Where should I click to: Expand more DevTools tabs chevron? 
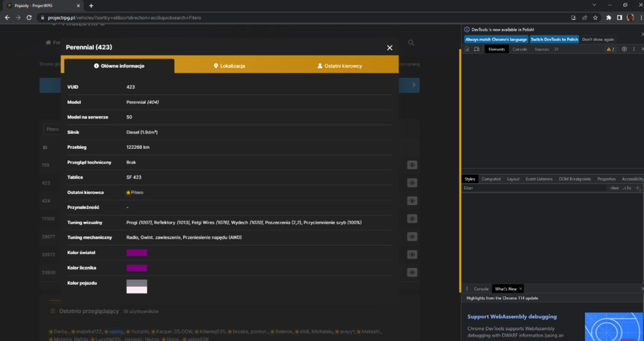click(x=556, y=49)
